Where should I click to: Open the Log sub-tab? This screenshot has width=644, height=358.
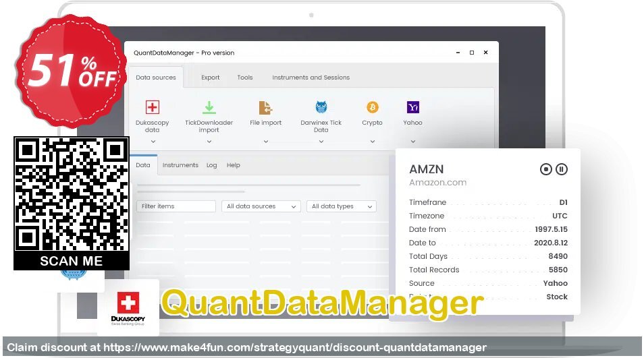click(211, 165)
